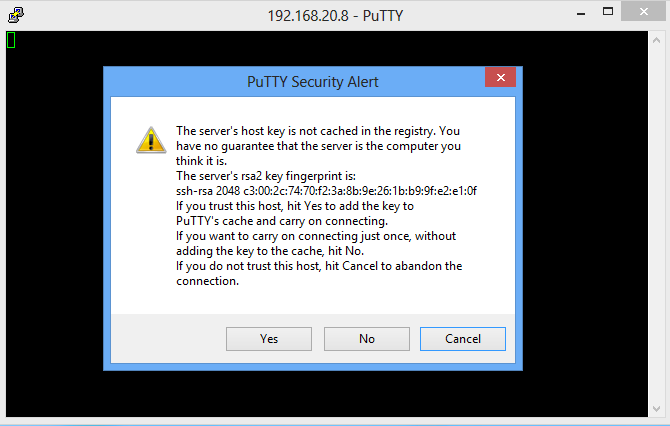Click the terminal scrollbar down arrow
This screenshot has width=670, height=426.
656,409
